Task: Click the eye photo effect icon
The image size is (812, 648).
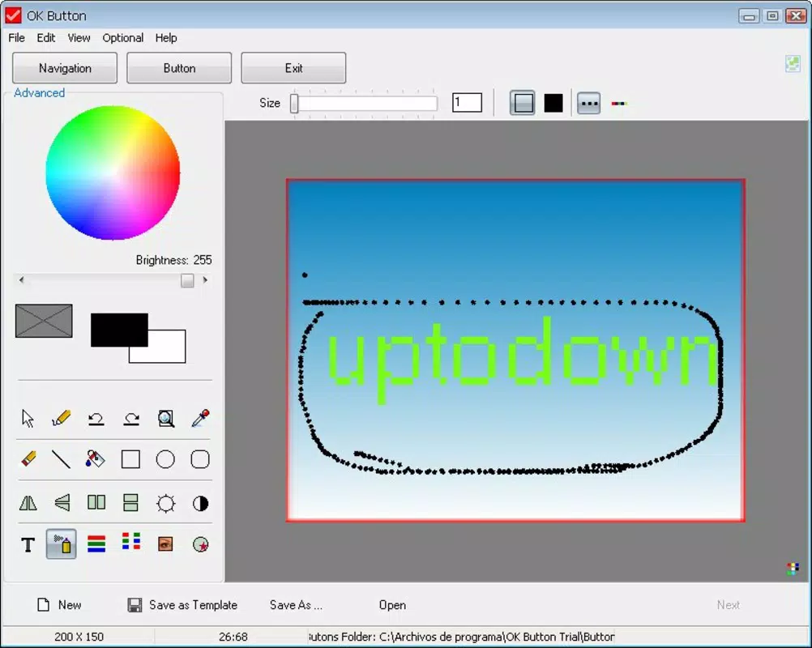Action: pyautogui.click(x=165, y=544)
